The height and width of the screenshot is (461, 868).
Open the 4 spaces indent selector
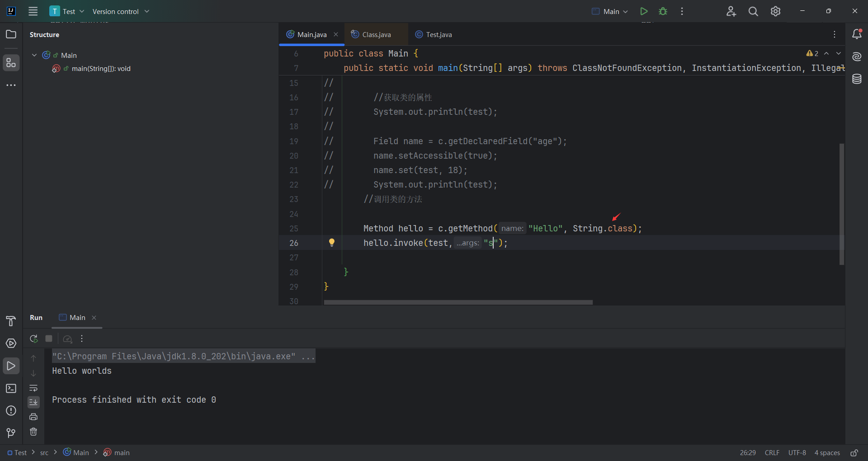pyautogui.click(x=827, y=453)
